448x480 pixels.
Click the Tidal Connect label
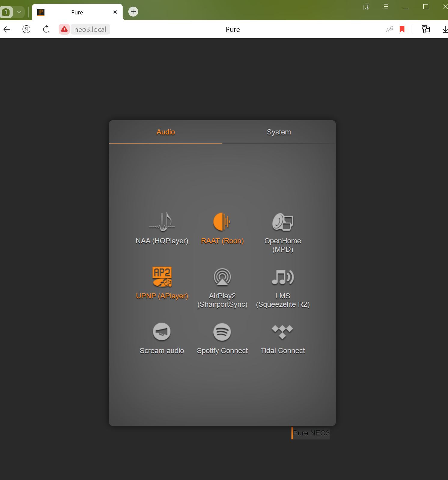282,351
